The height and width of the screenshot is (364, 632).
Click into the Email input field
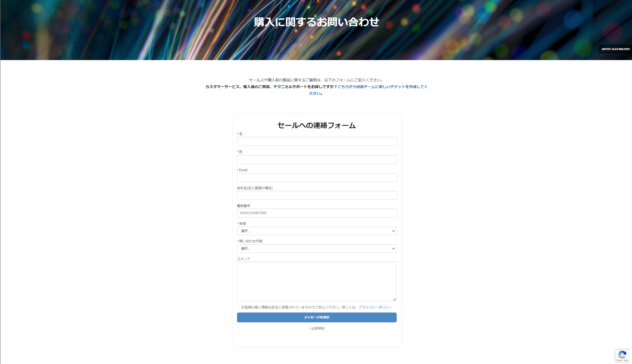[x=317, y=177]
